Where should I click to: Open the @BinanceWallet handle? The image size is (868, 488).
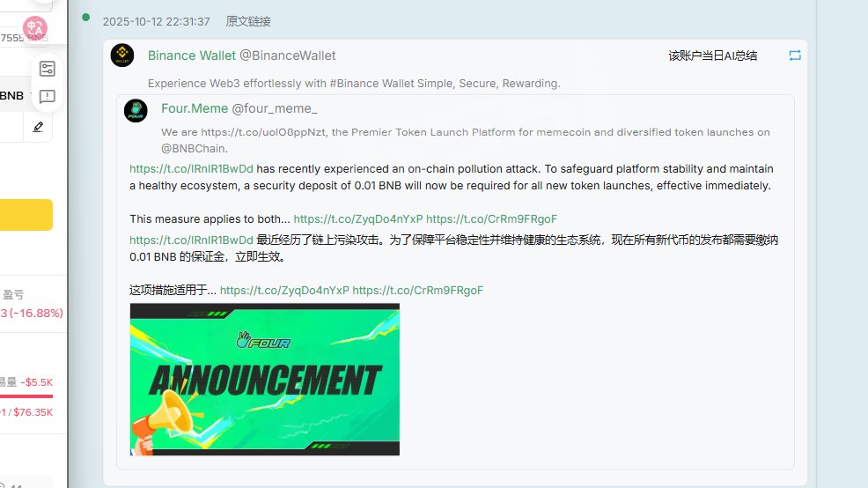point(287,55)
